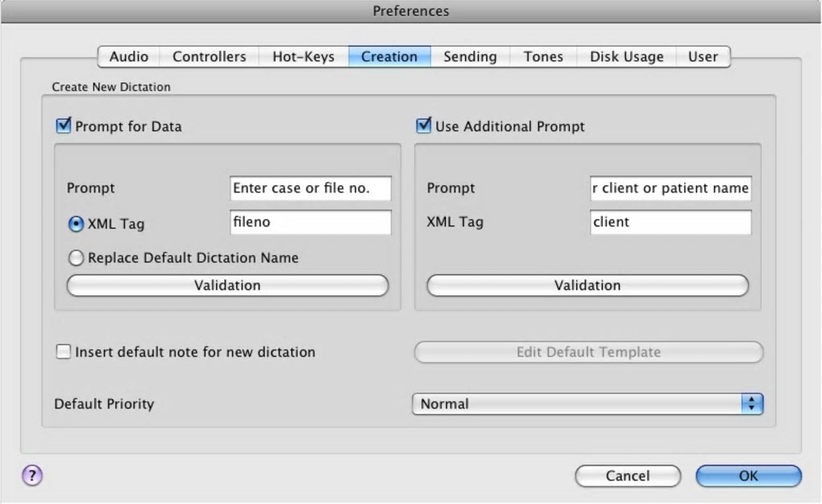Focus the XML Tag field containing 'client'
Viewport: 822px width, 504px height.
point(670,222)
